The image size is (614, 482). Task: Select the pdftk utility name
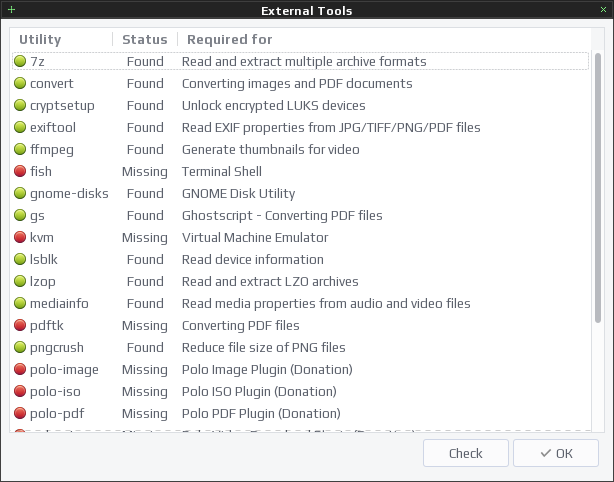(x=47, y=326)
